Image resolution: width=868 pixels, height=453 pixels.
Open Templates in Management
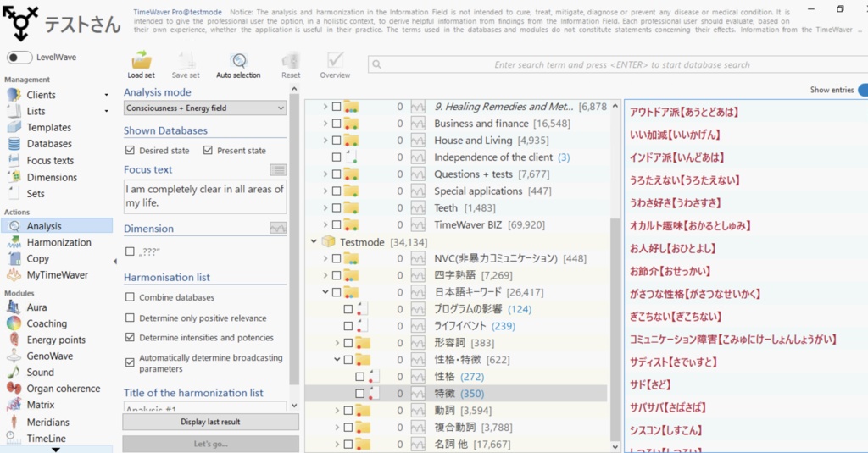[48, 127]
